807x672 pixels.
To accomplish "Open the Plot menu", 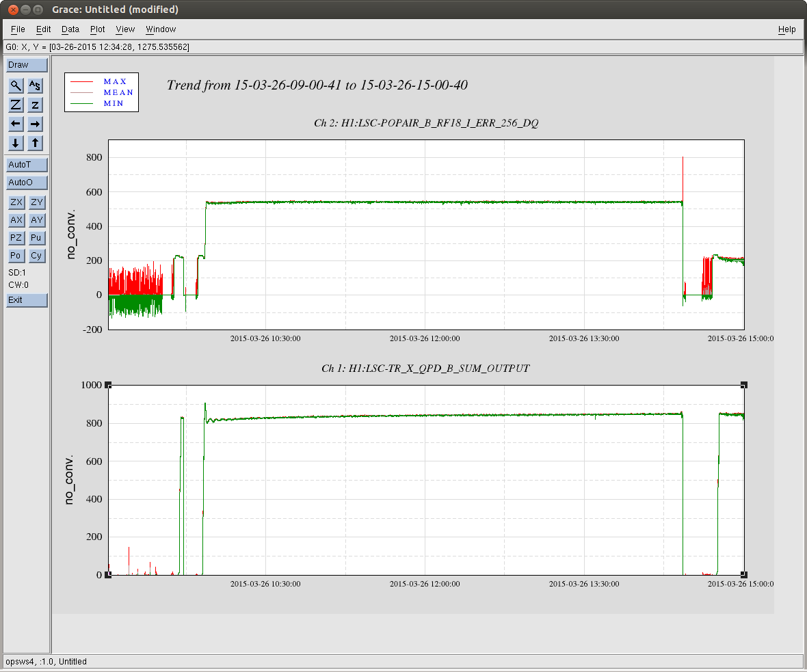I will (97, 29).
